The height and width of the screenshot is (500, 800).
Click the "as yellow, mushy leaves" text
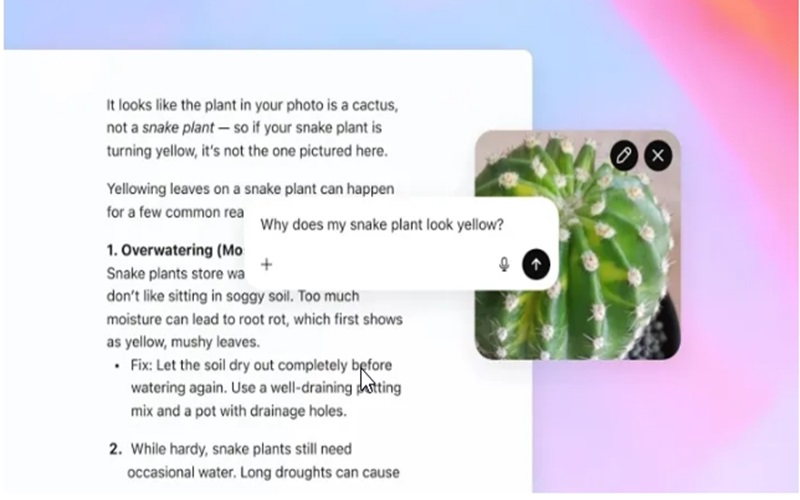pos(183,342)
